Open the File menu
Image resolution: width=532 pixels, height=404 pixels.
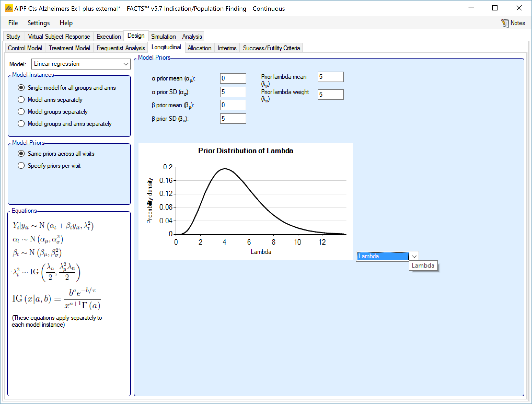tap(13, 23)
